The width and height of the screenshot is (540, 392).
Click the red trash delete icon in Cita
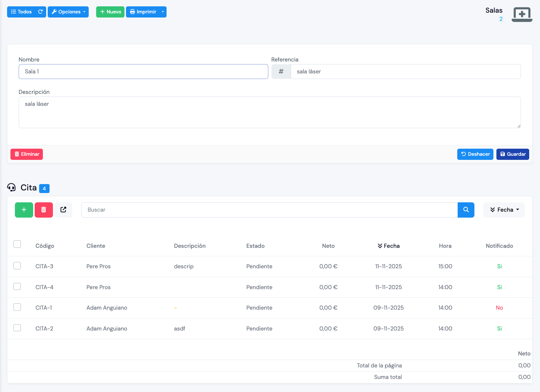44,210
